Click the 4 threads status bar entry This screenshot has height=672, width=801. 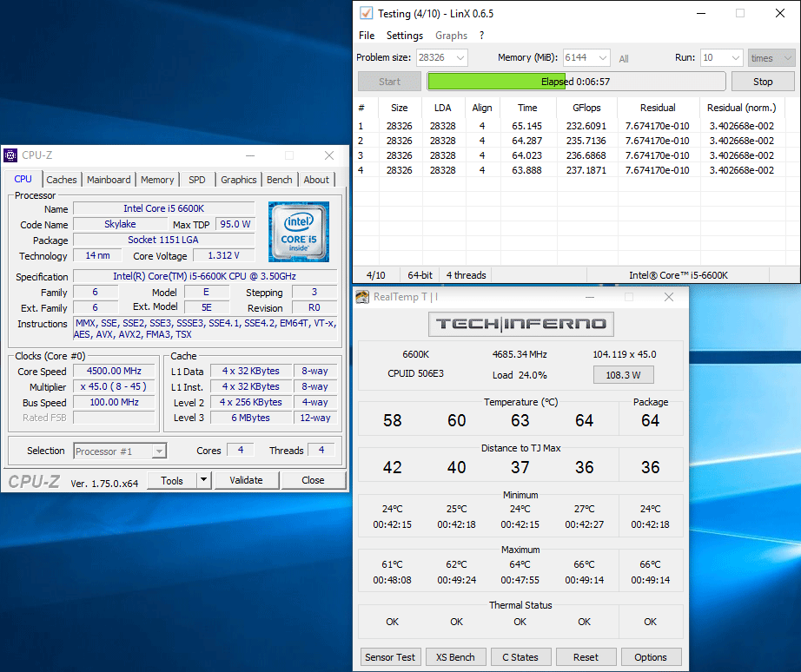coord(466,275)
